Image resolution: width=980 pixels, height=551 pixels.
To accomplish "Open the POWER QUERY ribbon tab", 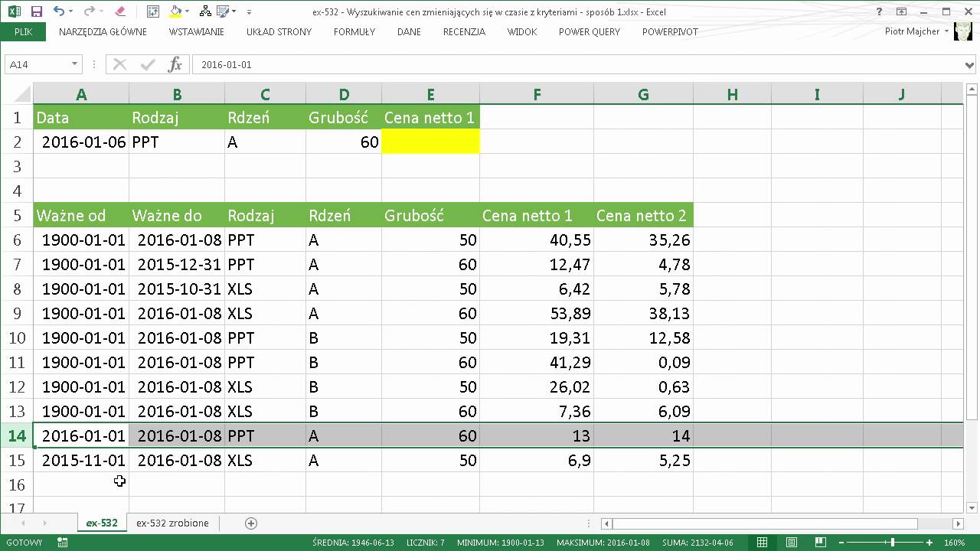I will 590,32.
